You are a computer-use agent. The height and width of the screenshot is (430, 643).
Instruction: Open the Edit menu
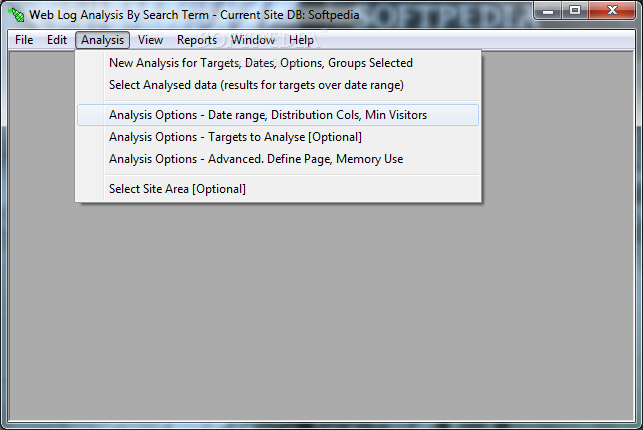click(57, 40)
